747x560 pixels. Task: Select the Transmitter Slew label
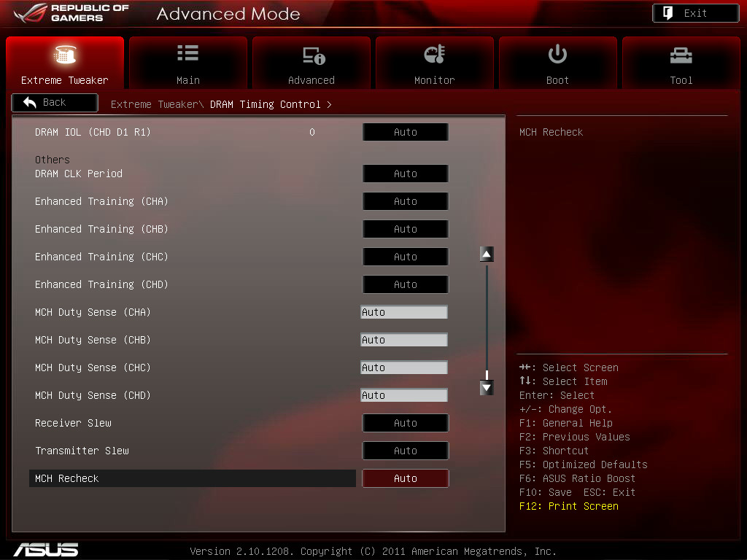(82, 451)
